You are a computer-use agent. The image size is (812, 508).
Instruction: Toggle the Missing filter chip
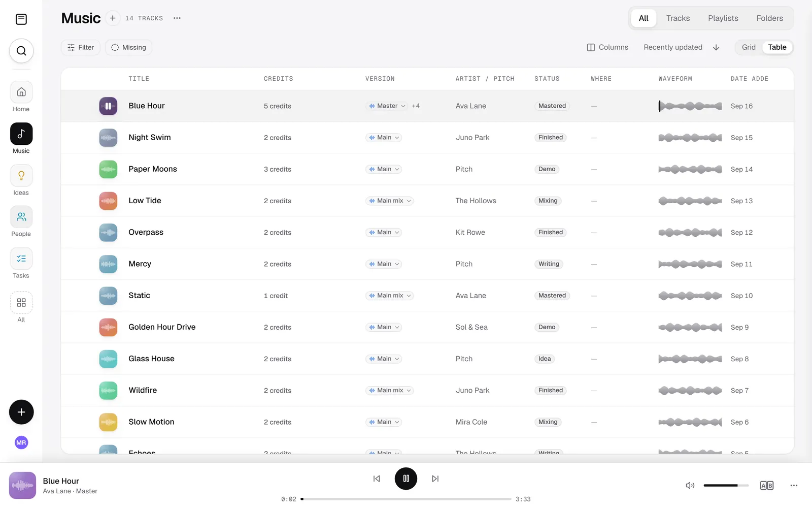[x=128, y=47]
